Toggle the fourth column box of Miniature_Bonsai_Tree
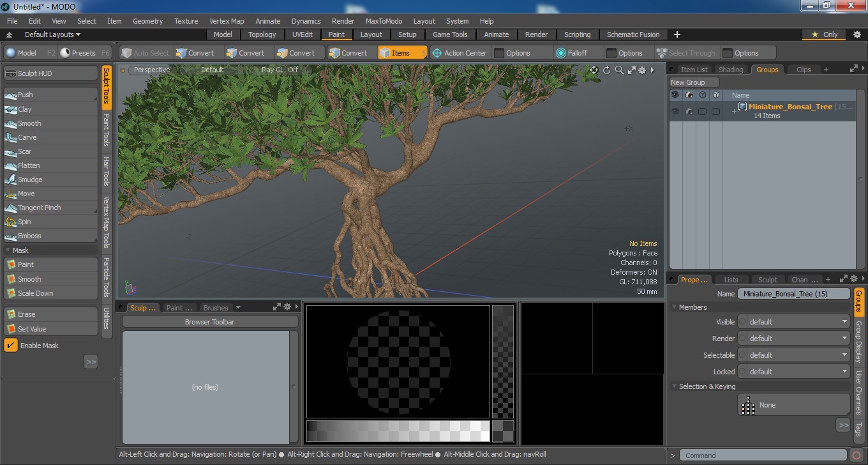 pos(716,111)
